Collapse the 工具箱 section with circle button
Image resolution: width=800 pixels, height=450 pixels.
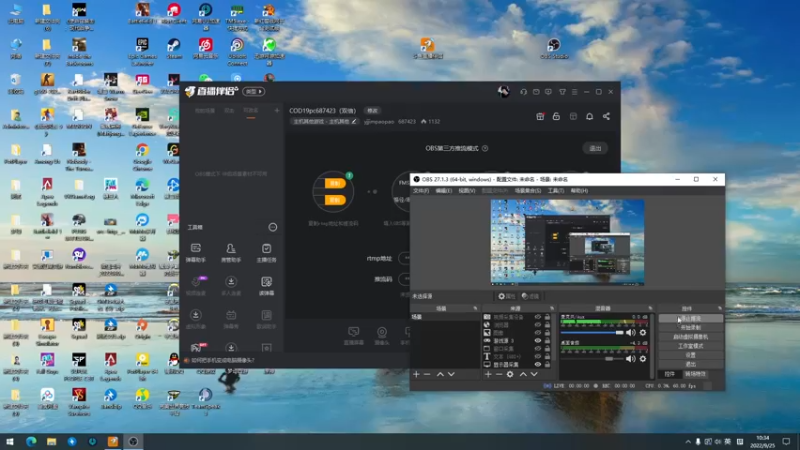point(273,227)
